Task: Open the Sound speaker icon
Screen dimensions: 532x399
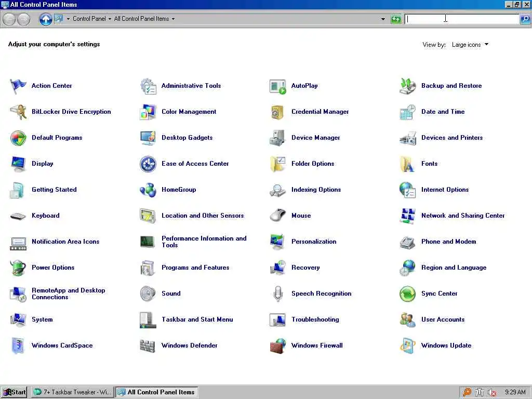Action: point(148,294)
